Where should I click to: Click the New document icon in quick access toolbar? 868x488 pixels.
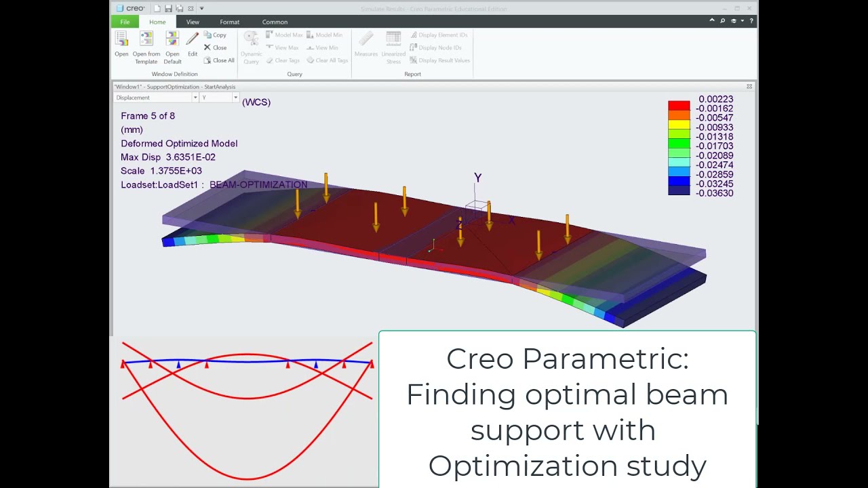[x=157, y=8]
